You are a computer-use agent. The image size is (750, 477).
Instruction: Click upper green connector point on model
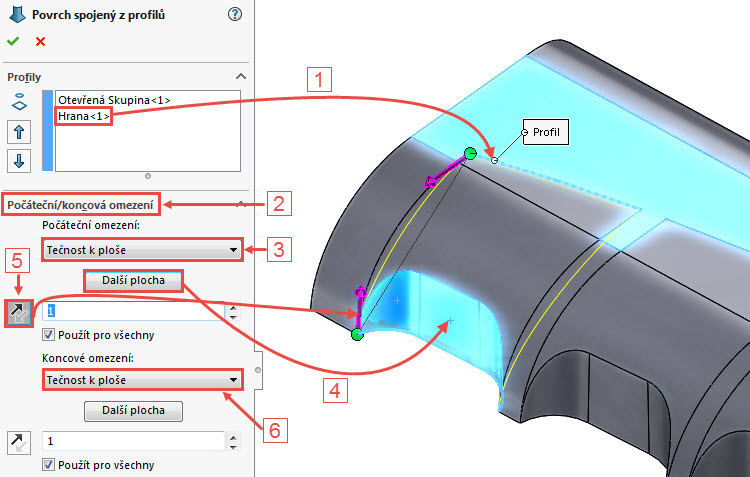coord(470,154)
